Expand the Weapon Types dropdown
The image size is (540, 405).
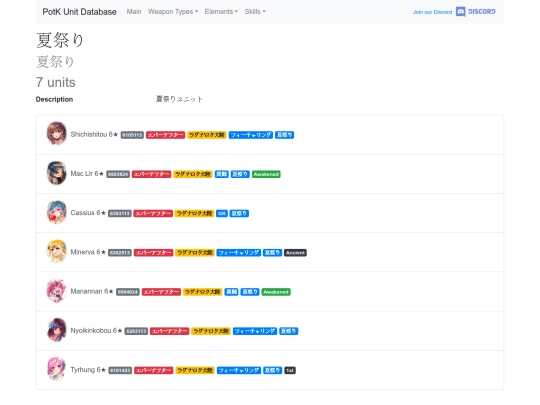[x=173, y=12]
